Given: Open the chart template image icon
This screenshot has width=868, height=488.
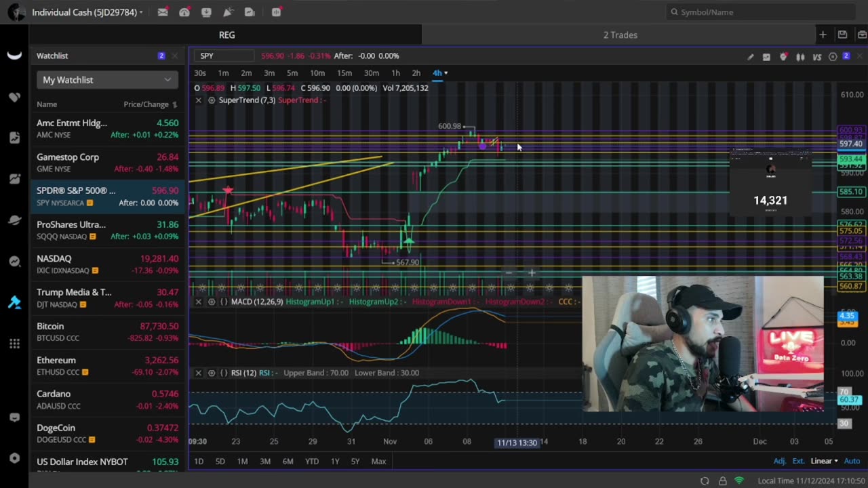Looking at the screenshot, I should point(766,57).
